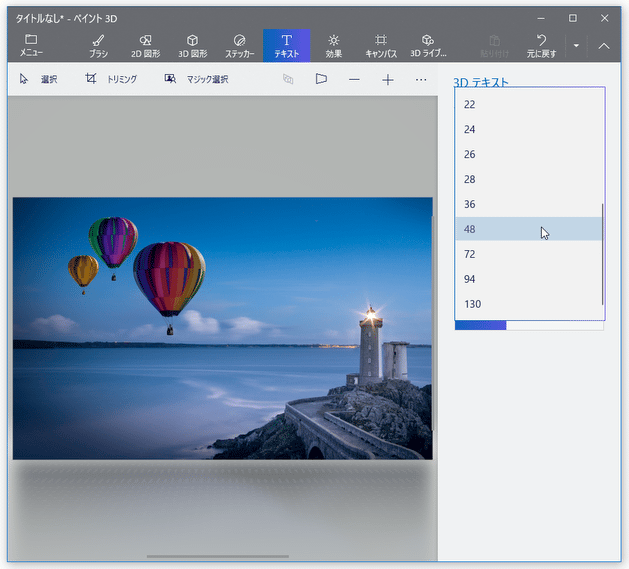This screenshot has height=569, width=629.
Task: Choose the 選択 (Select) arrow tool
Action: 39,79
